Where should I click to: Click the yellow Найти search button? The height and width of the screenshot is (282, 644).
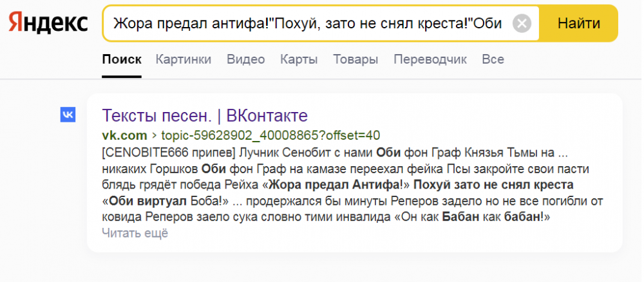[x=579, y=23]
